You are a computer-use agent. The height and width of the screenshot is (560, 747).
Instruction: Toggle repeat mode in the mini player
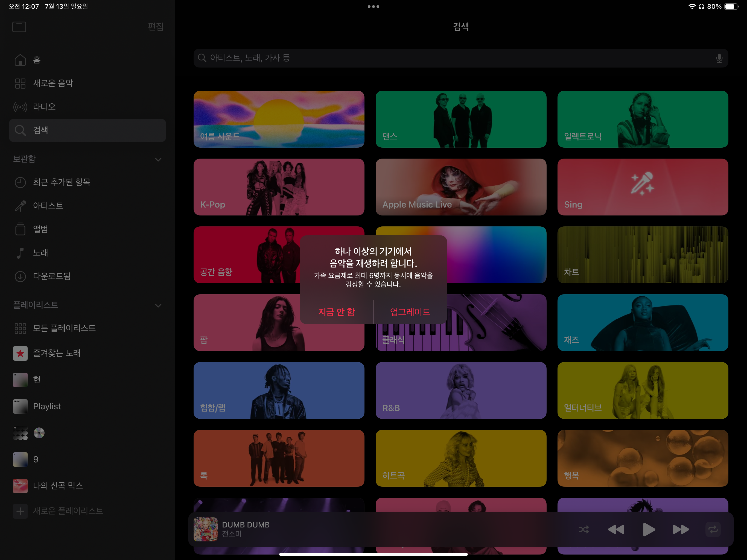[x=713, y=529]
